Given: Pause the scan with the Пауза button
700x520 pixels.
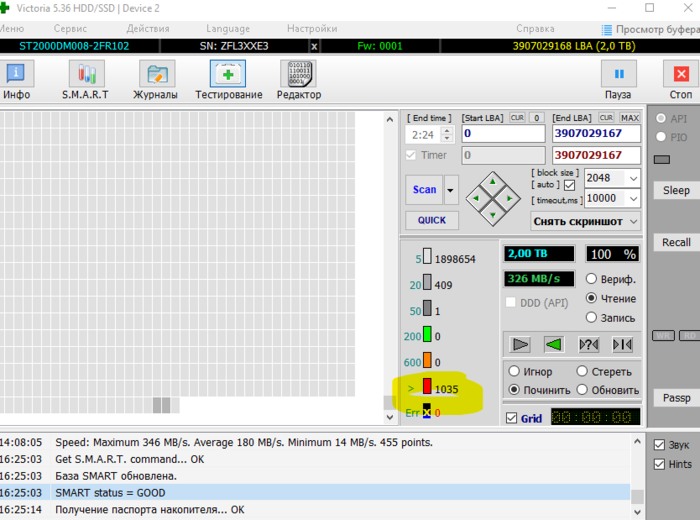Looking at the screenshot, I should pyautogui.click(x=618, y=79).
